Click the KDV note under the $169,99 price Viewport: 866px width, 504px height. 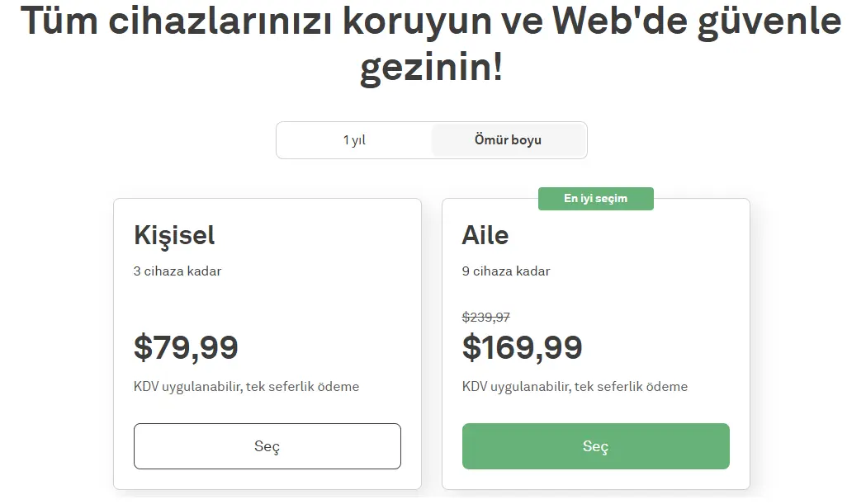[575, 386]
